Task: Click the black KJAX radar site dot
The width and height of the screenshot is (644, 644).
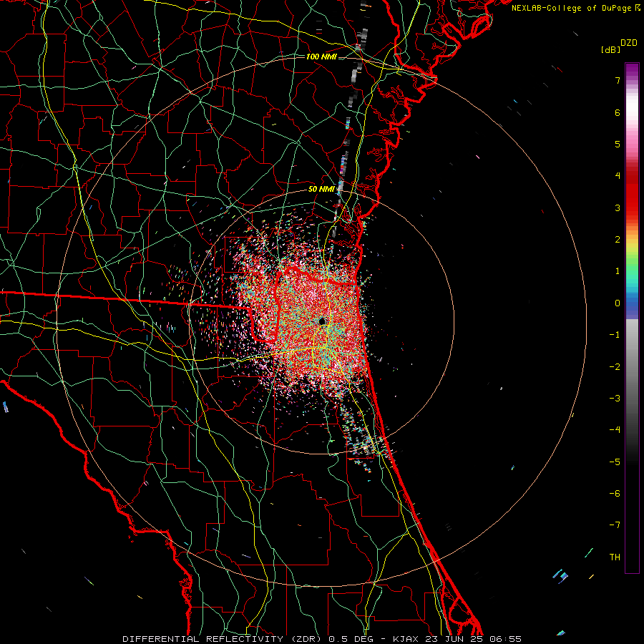Action: click(322, 321)
